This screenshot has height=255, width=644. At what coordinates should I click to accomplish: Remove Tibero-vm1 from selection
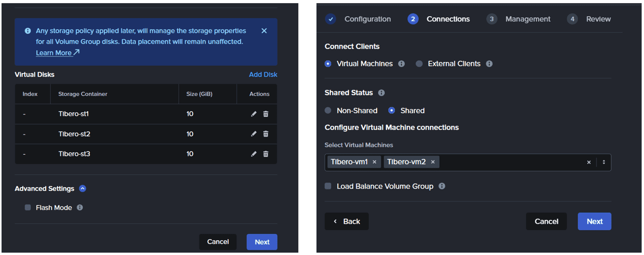tap(374, 162)
